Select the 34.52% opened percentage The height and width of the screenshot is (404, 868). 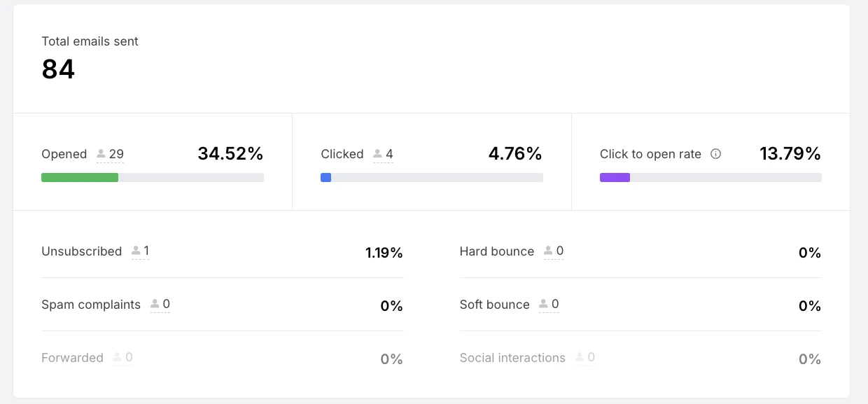(x=230, y=154)
